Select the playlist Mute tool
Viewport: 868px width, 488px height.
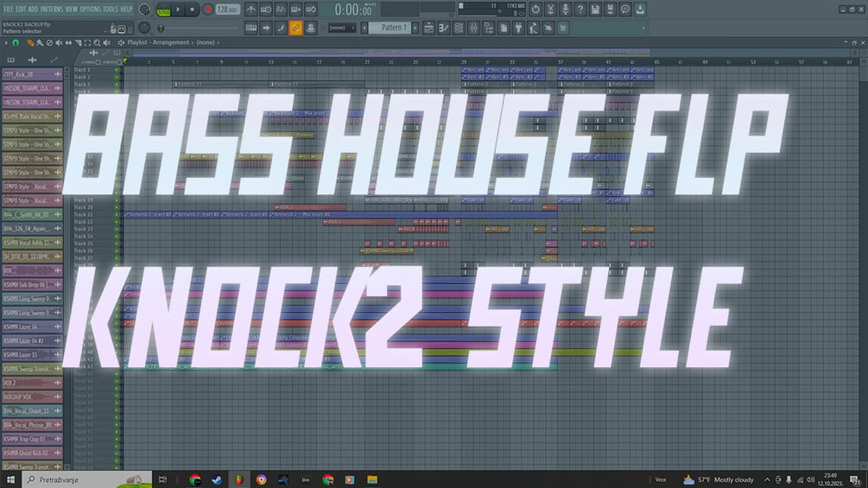pyautogui.click(x=59, y=42)
